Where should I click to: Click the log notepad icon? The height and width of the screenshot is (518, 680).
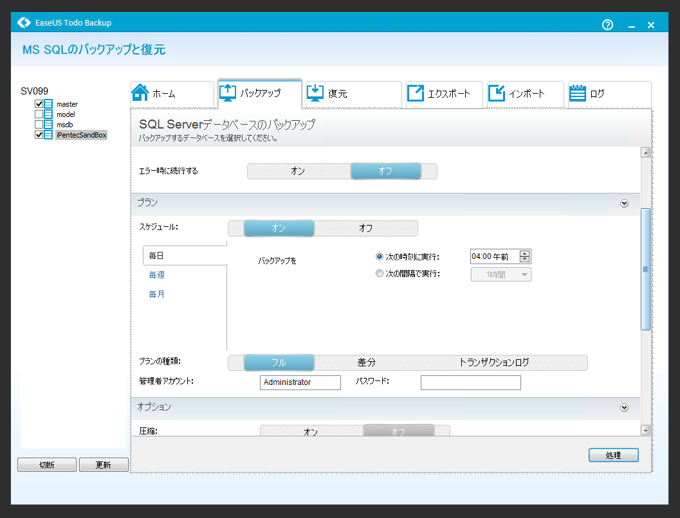click(577, 93)
